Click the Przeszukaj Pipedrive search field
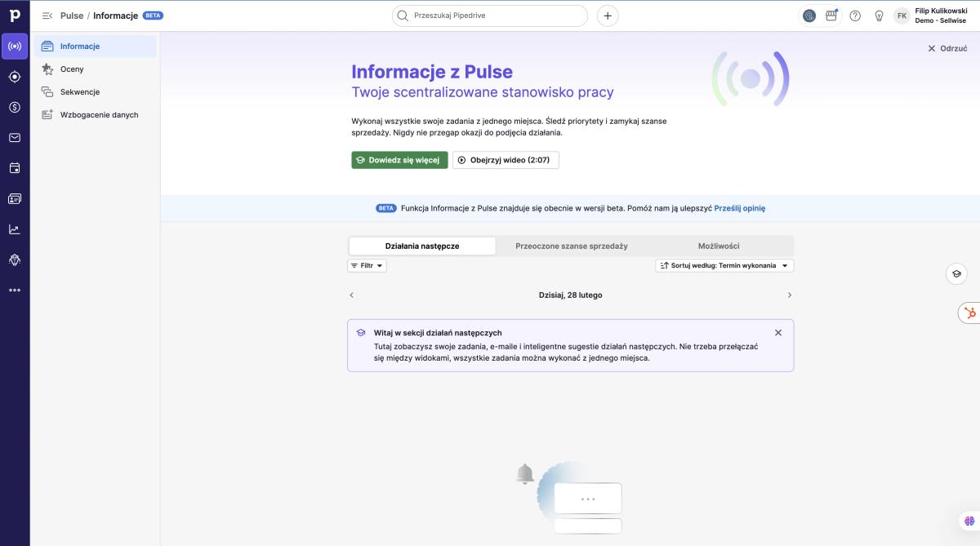The width and height of the screenshot is (980, 546). click(x=490, y=16)
